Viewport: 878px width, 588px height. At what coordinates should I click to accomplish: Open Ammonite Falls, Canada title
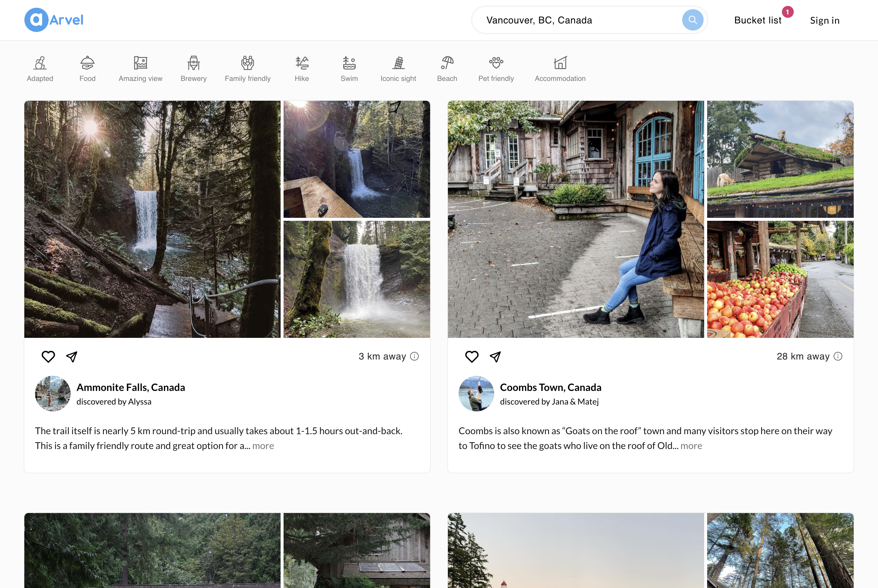pyautogui.click(x=131, y=387)
